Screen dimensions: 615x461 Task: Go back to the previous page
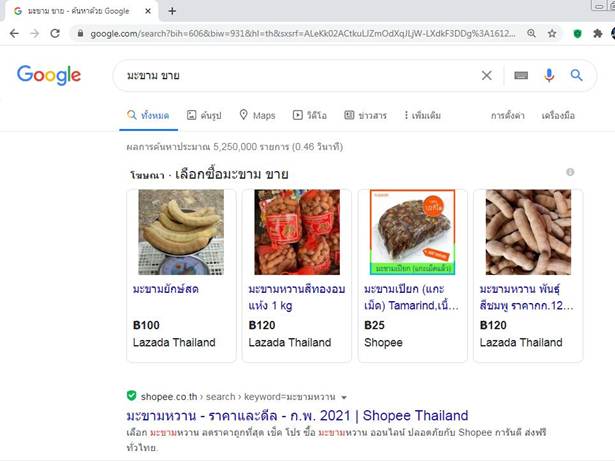pos(14,34)
